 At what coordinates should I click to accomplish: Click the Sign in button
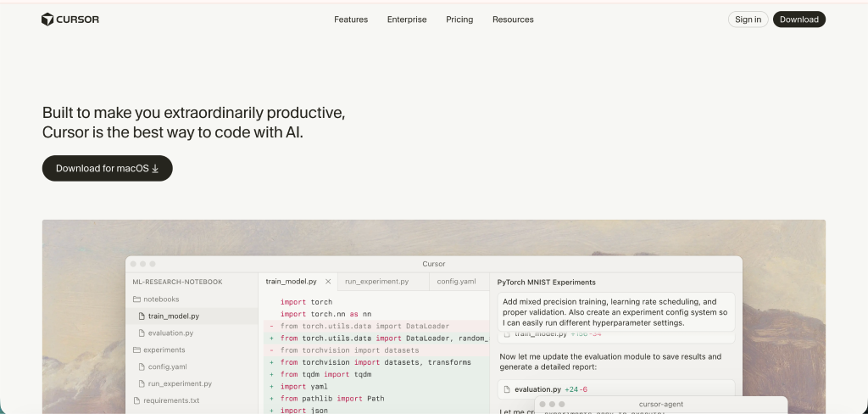[748, 20]
